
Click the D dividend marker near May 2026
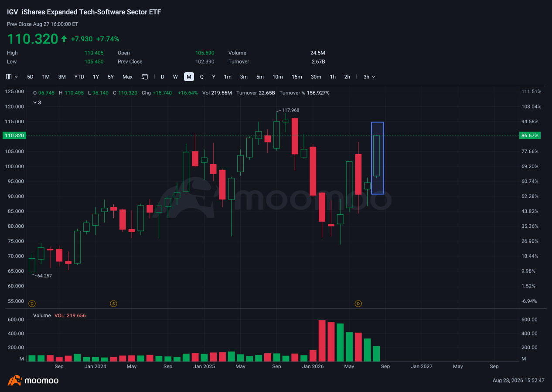(x=358, y=303)
